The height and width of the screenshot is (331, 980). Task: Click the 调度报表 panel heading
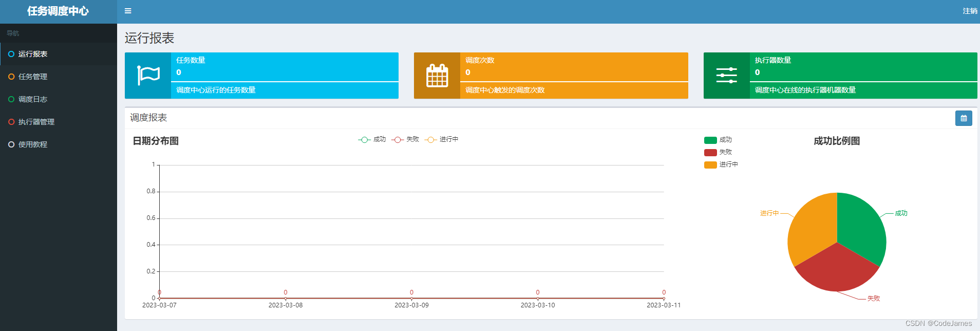[148, 118]
